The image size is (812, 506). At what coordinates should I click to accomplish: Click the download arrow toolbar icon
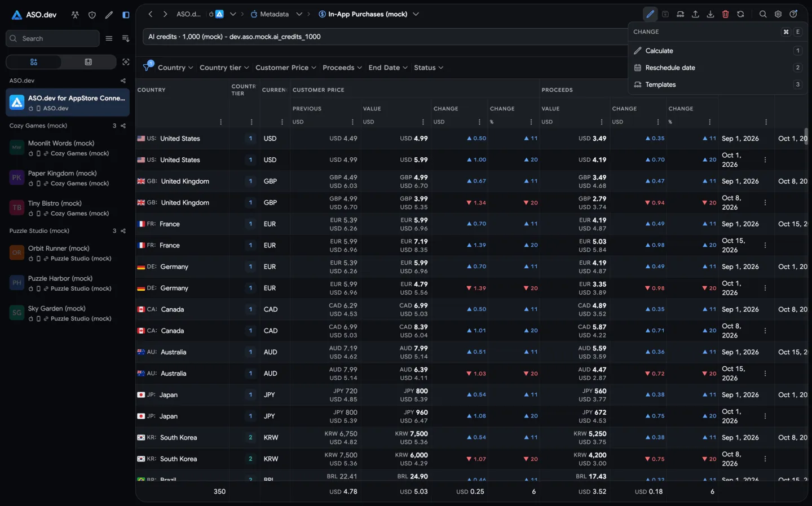click(710, 14)
